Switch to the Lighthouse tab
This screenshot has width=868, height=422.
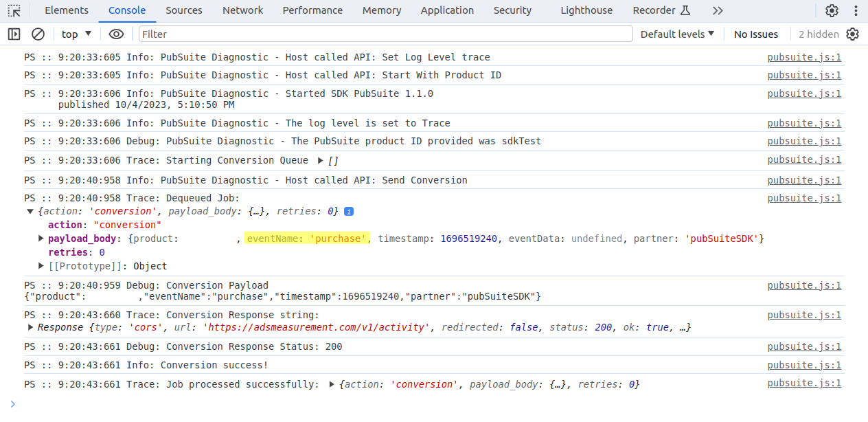point(586,10)
